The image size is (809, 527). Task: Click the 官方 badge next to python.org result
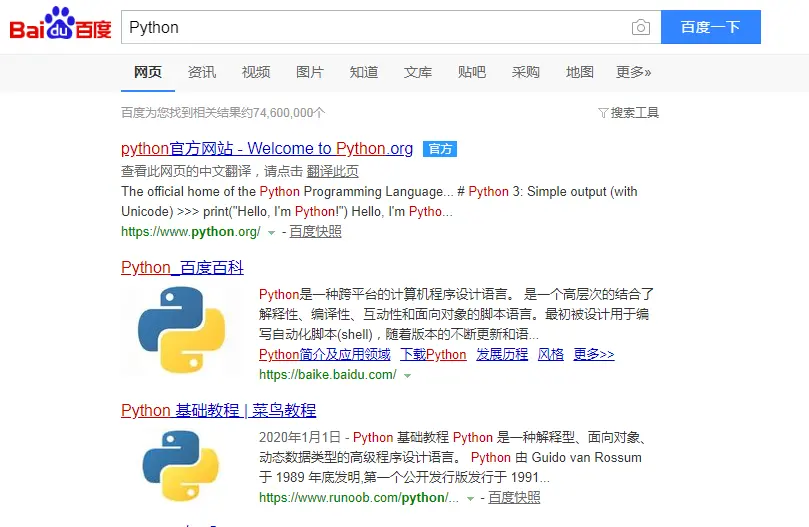click(440, 149)
